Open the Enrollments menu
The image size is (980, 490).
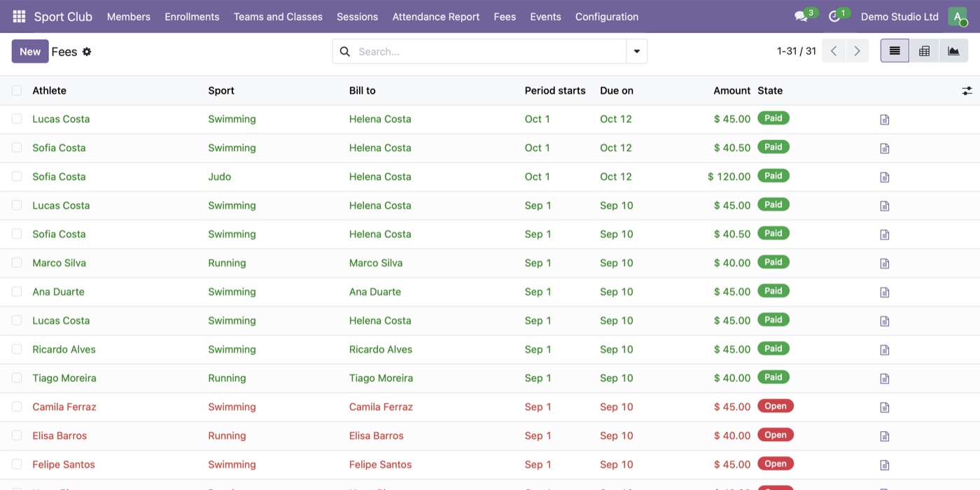coord(192,16)
